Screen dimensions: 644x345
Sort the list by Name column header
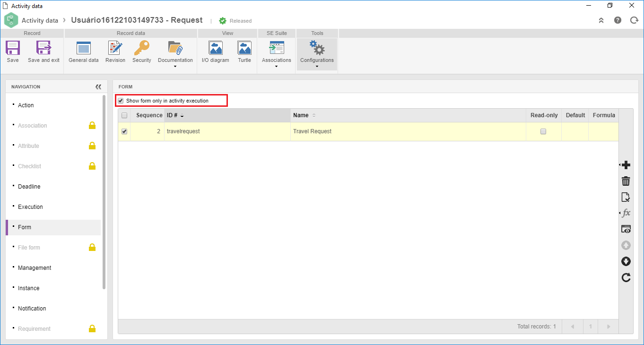click(301, 115)
